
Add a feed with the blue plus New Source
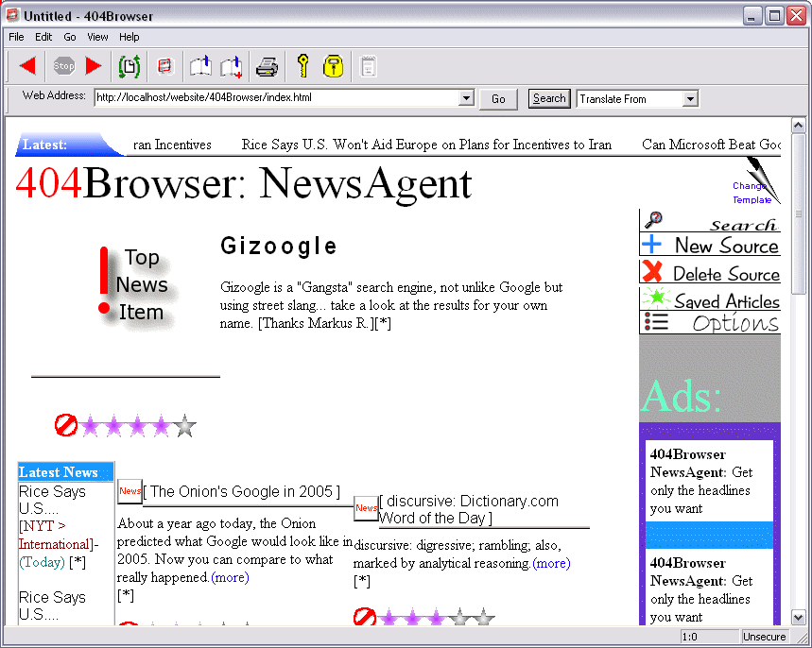[710, 245]
